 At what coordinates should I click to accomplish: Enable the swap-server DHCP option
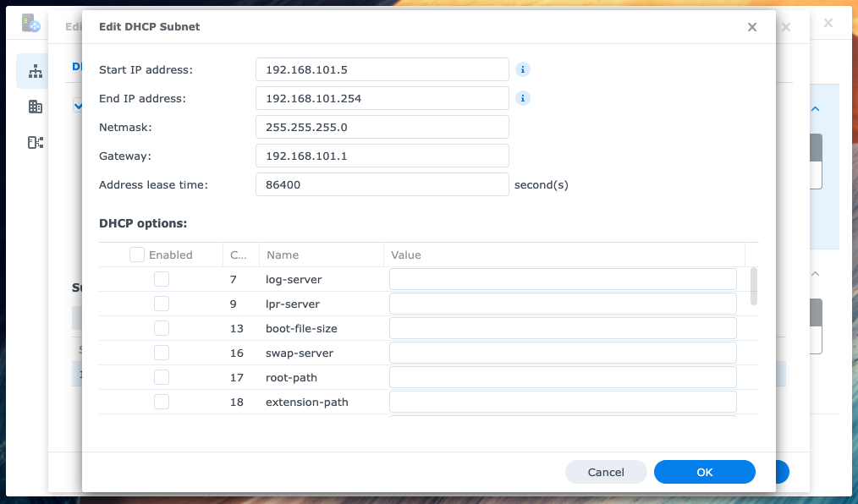click(162, 352)
